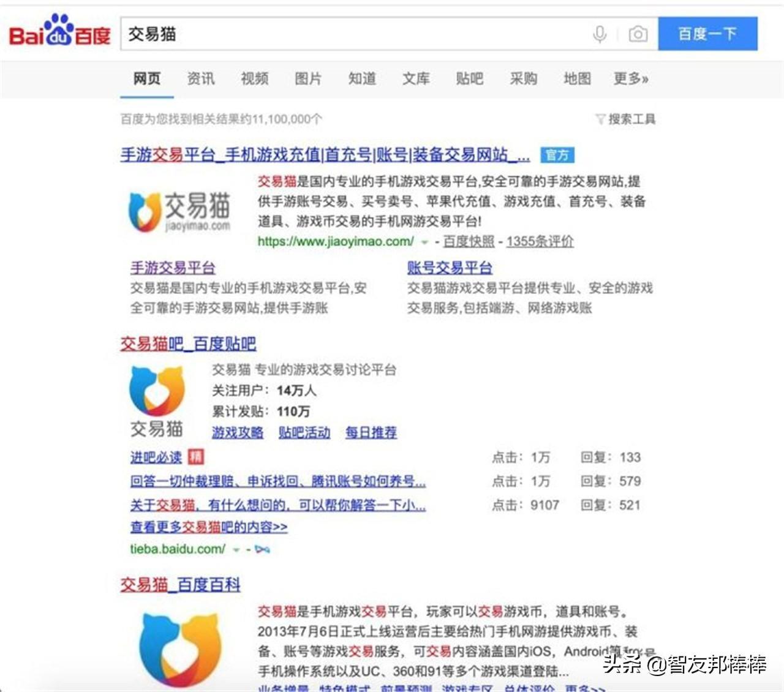Switch to the 贴吧 tab
Image resolution: width=784 pixels, height=692 pixels.
tap(470, 78)
